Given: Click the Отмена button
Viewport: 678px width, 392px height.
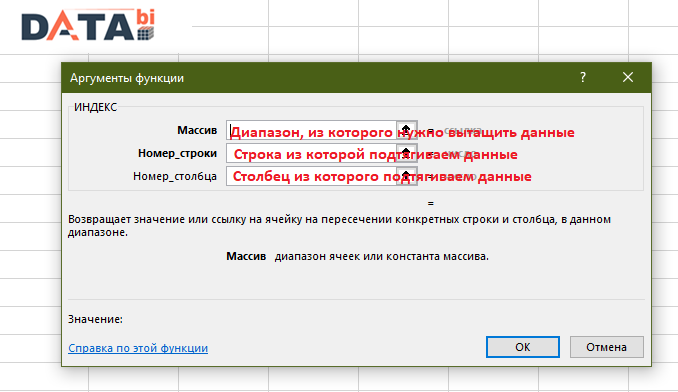Looking at the screenshot, I should click(607, 347).
